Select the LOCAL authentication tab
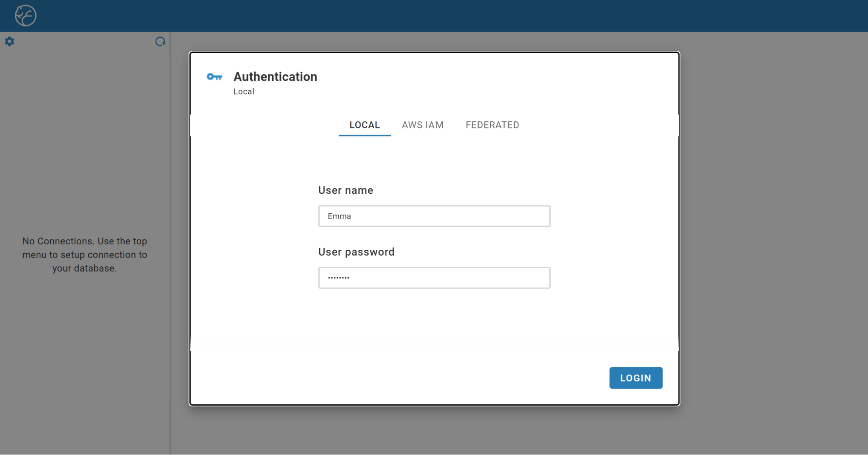Viewport: 868px width, 455px height. 365,125
